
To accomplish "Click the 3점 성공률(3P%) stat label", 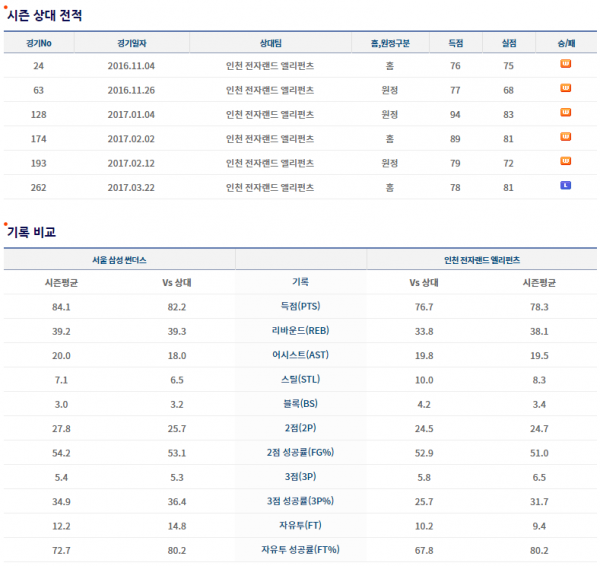I will pos(300,501).
